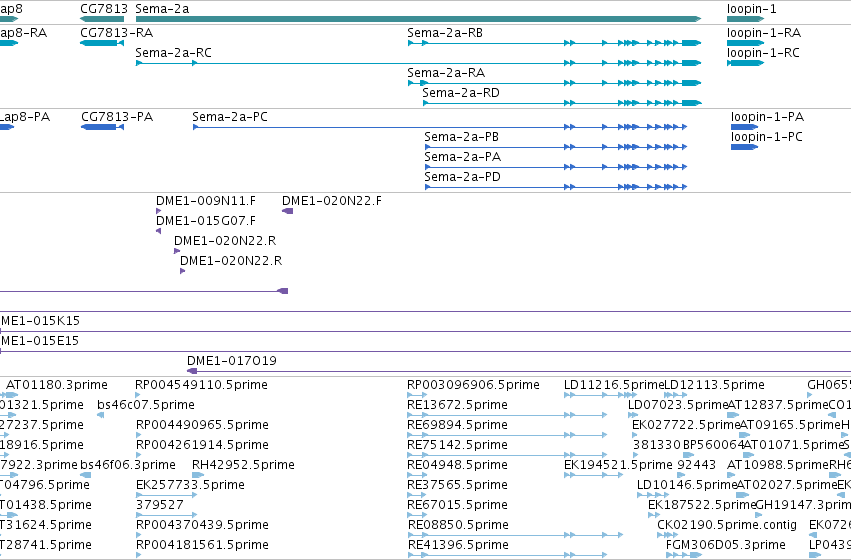Select the RP004181561.5prime EST label
This screenshot has width=851, height=560.
pos(202,546)
